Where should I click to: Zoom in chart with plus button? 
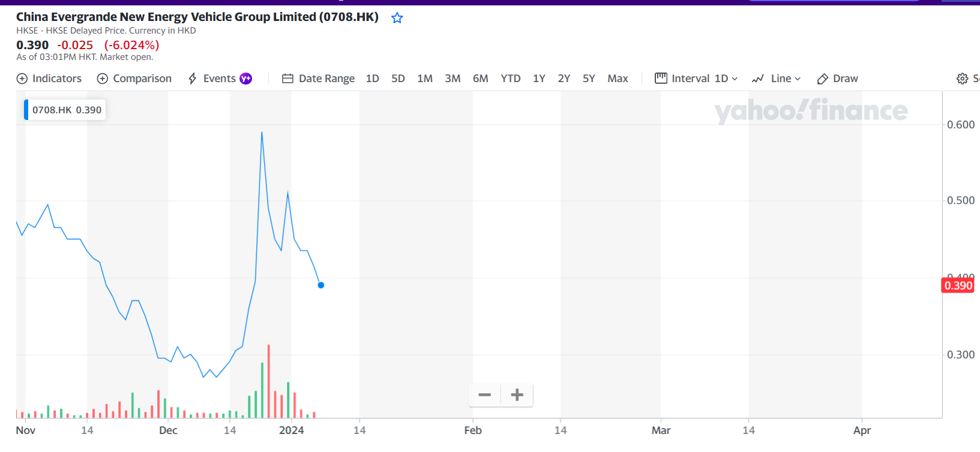click(517, 395)
